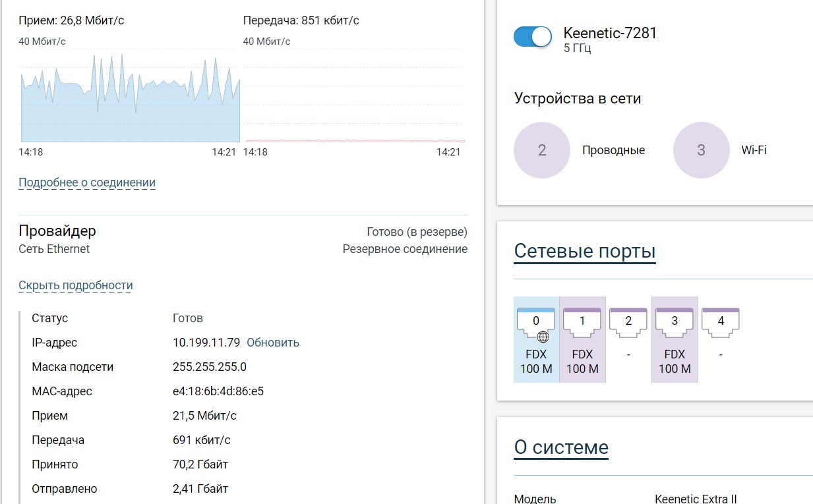Click the globe icon on port 0
Viewport: 813px width, 504px height.
(543, 337)
